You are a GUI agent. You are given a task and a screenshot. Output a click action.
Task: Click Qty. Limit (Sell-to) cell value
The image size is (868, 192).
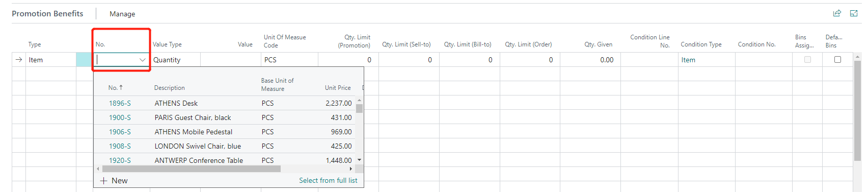[x=430, y=60]
